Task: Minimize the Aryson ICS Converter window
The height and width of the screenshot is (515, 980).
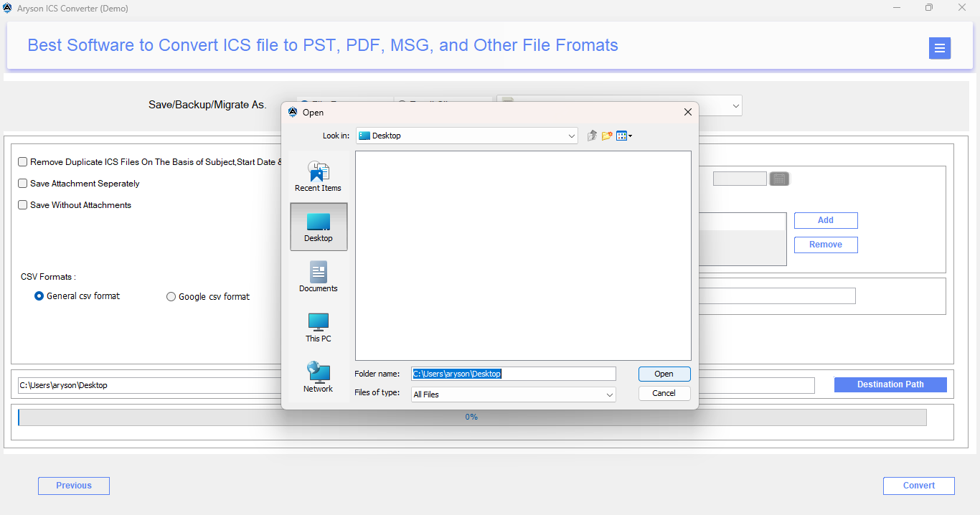Action: click(x=897, y=8)
